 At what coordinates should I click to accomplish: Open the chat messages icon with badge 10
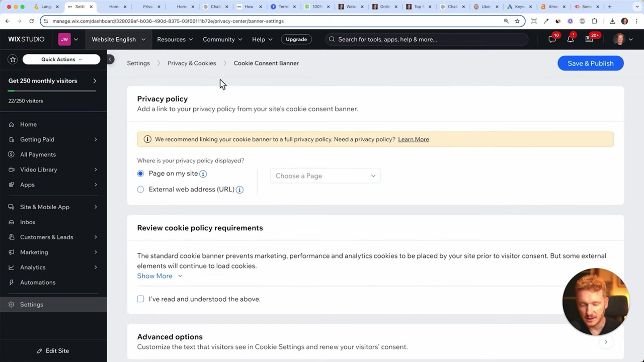tap(552, 39)
